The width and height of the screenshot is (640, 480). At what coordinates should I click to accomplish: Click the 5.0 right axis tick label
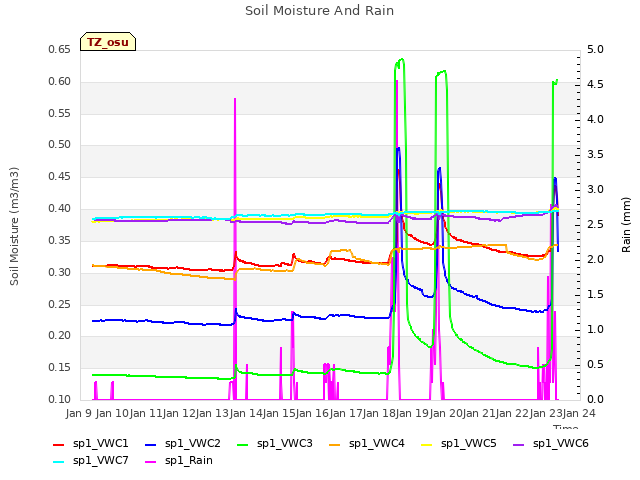click(x=595, y=49)
